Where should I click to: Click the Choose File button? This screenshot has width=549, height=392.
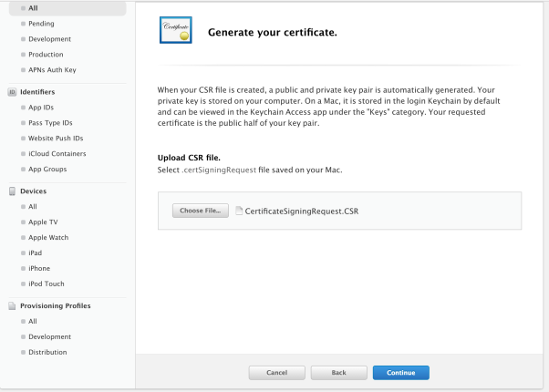pos(201,211)
